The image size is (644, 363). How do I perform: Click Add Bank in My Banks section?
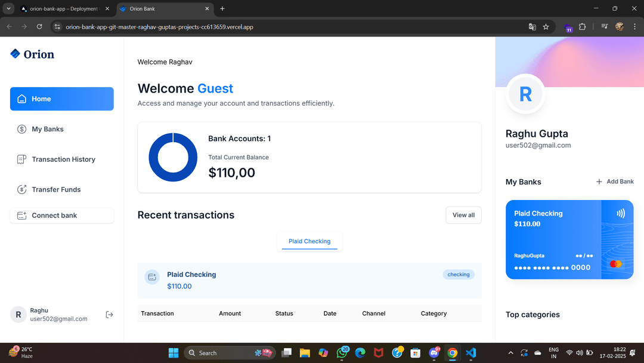pos(614,181)
